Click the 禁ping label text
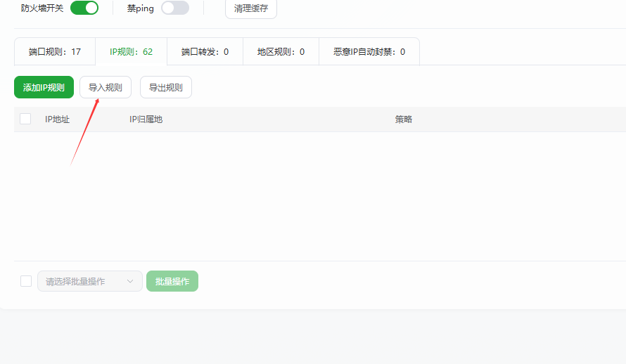 coord(141,8)
